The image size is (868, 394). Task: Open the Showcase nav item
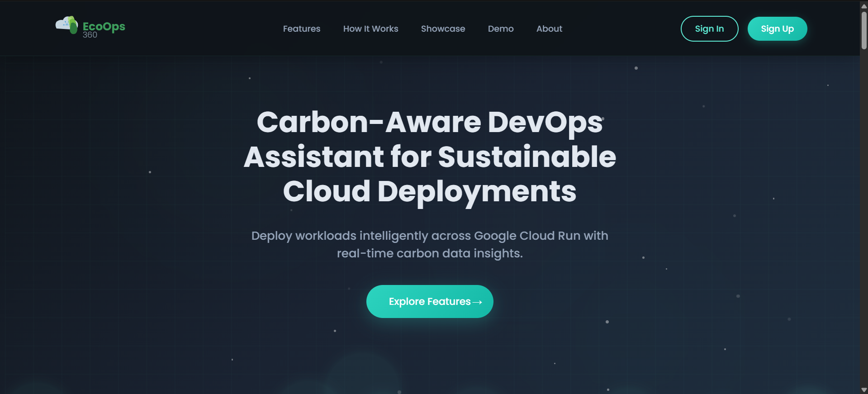point(443,28)
